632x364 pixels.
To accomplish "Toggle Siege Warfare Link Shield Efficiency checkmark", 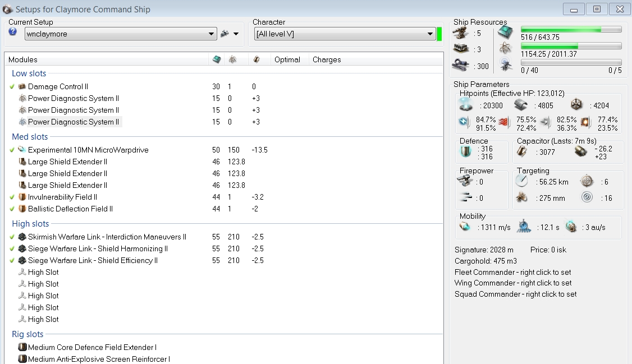I will pos(12,260).
